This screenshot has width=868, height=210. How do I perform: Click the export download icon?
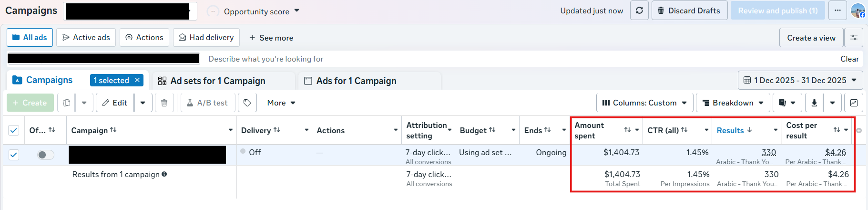click(814, 103)
